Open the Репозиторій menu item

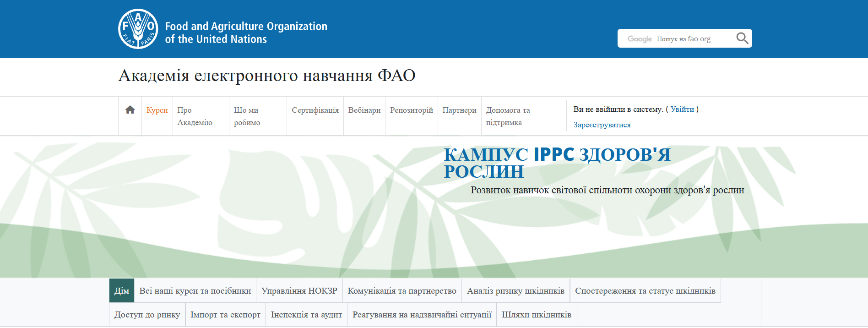(411, 110)
